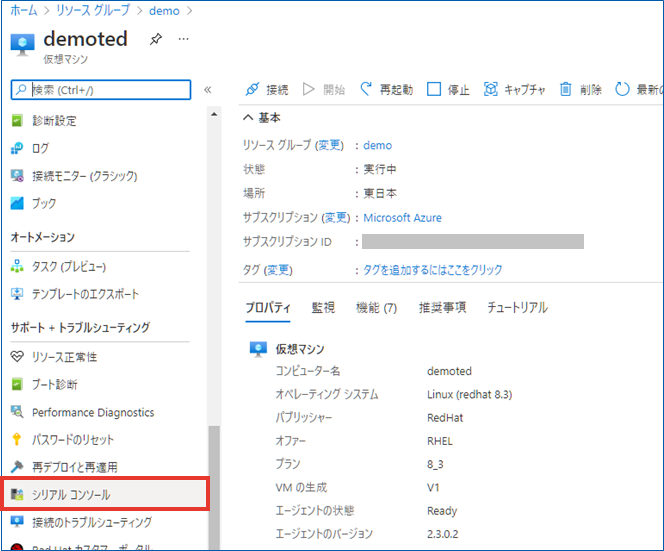The width and height of the screenshot is (664, 551).
Task: Click the リソース グループ breadcrumb link
Action: 93,11
